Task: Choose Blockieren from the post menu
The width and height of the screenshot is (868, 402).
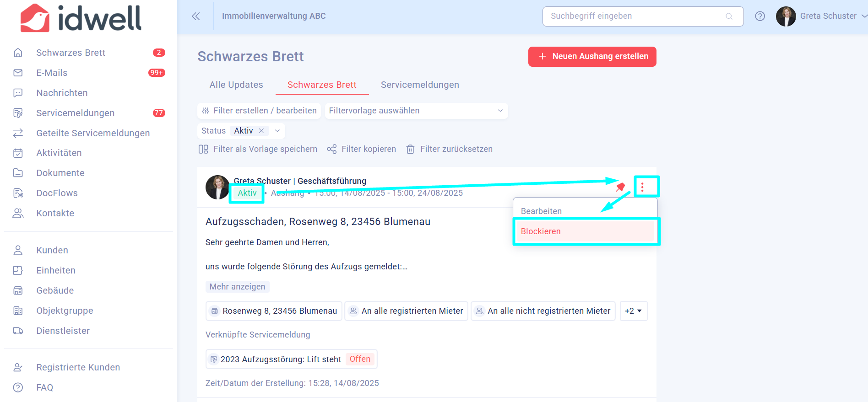Action: pos(585,231)
